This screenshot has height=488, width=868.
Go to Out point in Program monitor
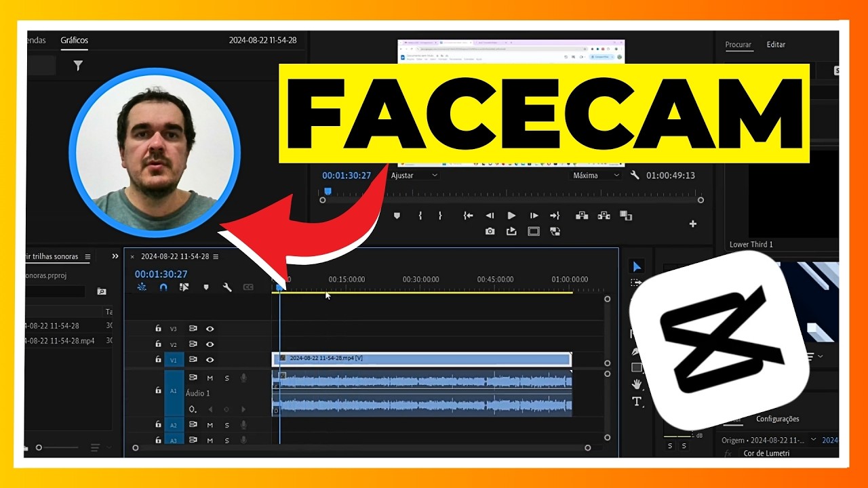(x=555, y=216)
